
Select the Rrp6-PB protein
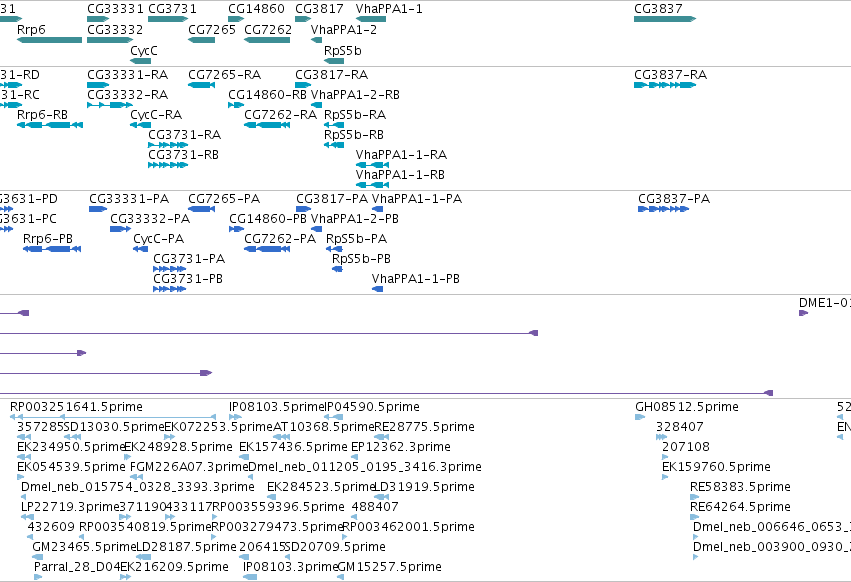(x=52, y=249)
